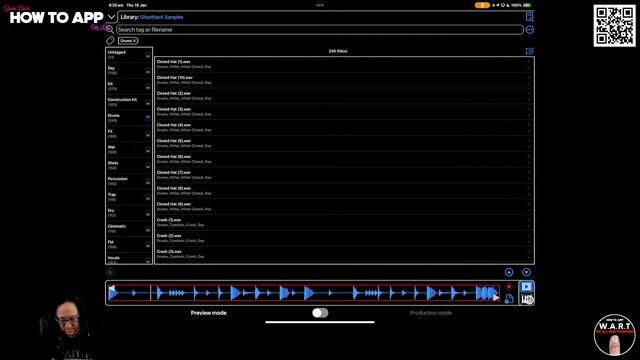Open details chevron for Closed Hat (7).wav
The image size is (640, 360).
click(529, 175)
